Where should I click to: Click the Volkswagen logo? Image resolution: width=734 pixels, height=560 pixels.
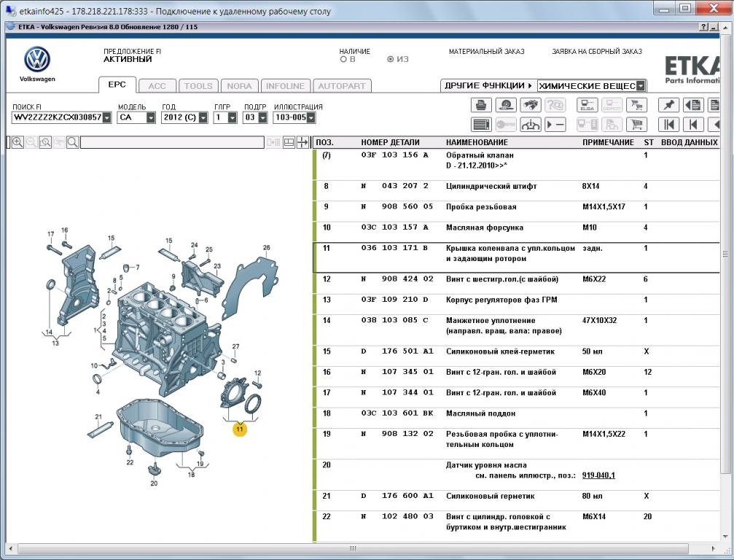[37, 60]
